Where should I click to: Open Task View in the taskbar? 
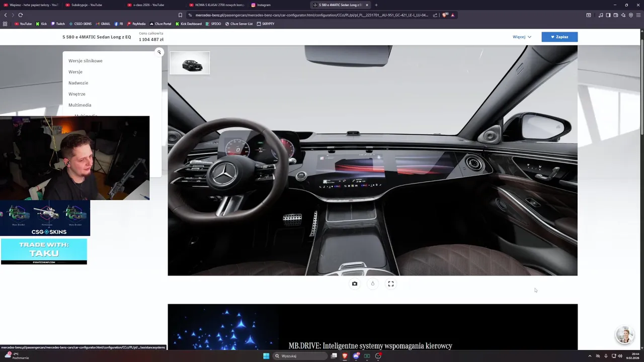334,356
